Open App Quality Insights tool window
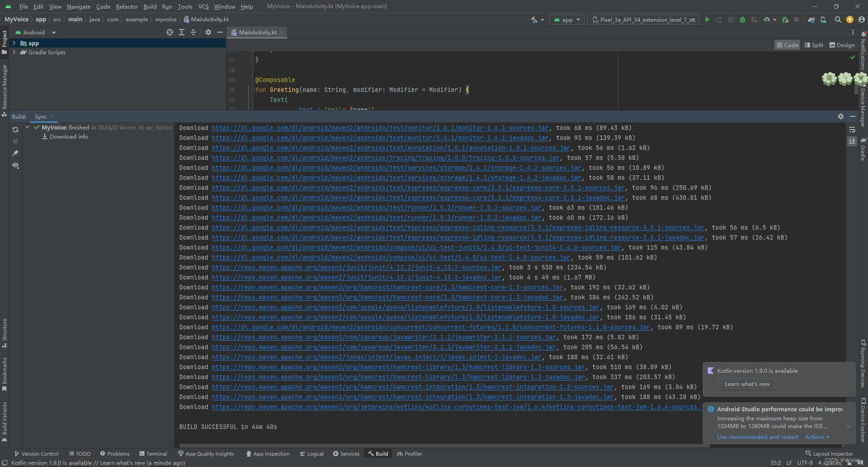The width and height of the screenshot is (868, 467). tap(206, 453)
